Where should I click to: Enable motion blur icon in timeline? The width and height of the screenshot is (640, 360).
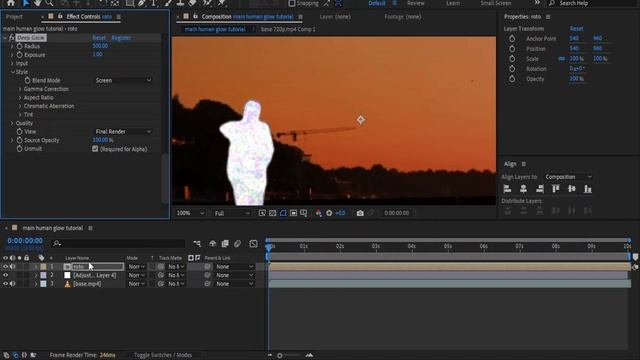(x=238, y=244)
